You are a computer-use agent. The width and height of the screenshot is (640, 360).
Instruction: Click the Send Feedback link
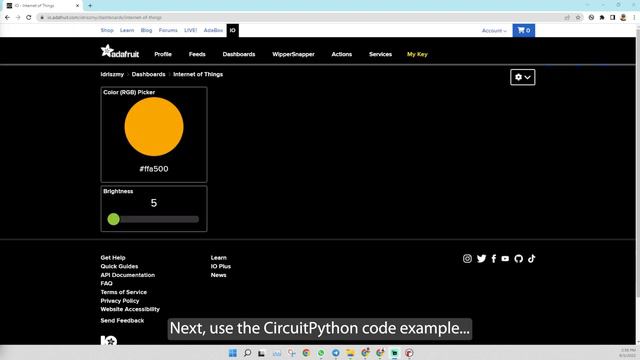[122, 320]
